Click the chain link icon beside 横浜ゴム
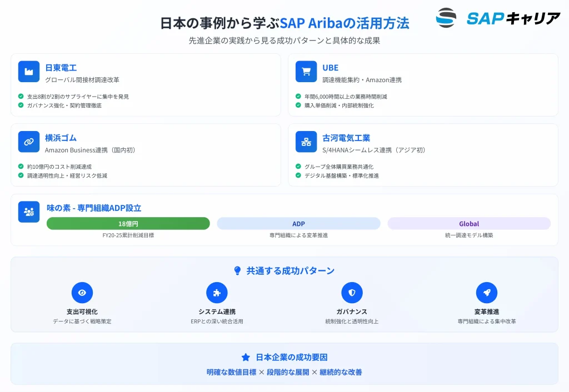 pos(29,142)
